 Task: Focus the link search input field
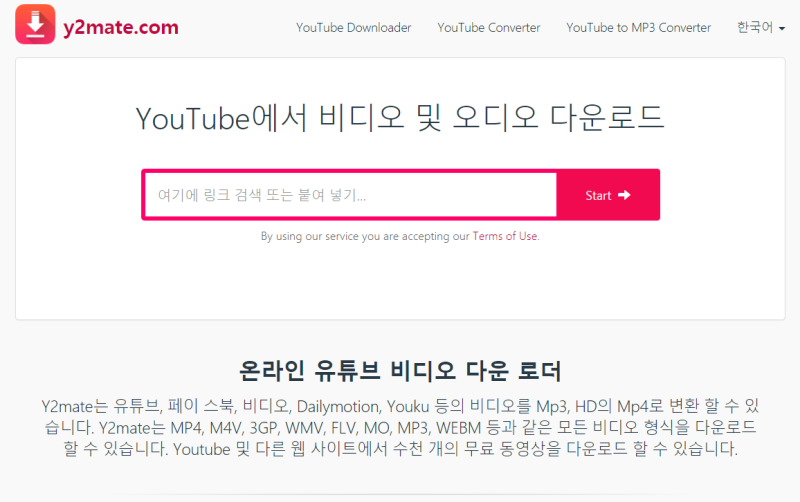[x=351, y=195]
